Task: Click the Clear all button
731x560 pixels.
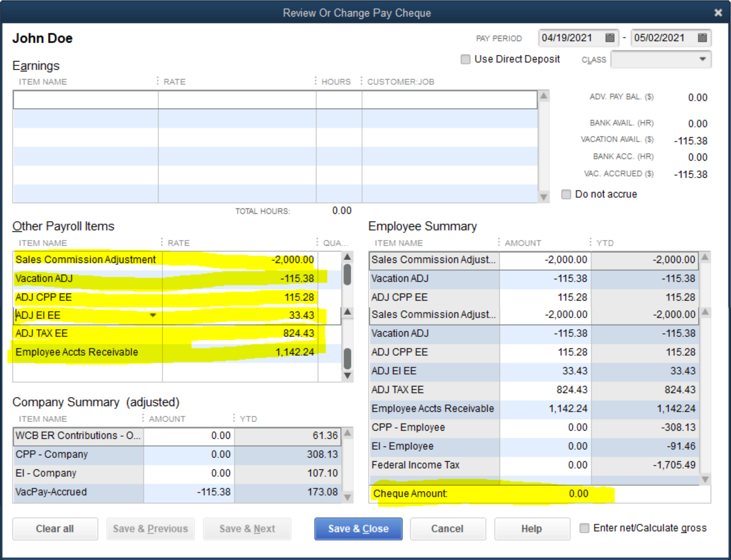Action: click(55, 529)
